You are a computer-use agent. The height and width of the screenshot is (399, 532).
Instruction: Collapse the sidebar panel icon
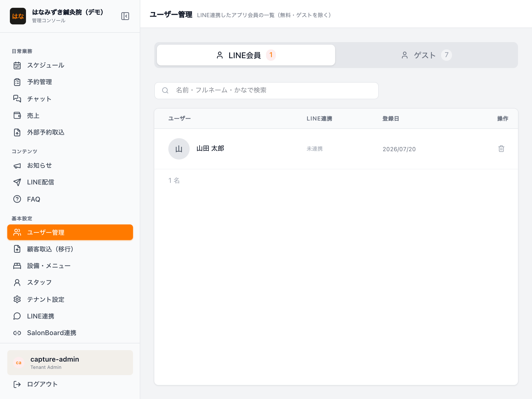coord(125,16)
